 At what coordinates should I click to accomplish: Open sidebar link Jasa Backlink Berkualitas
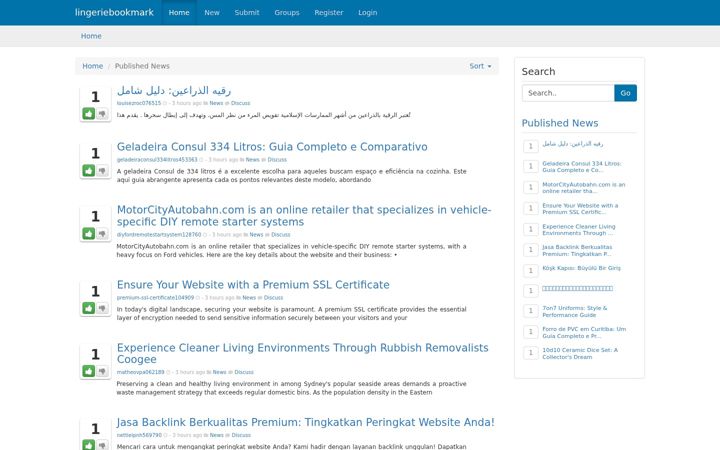pos(577,250)
